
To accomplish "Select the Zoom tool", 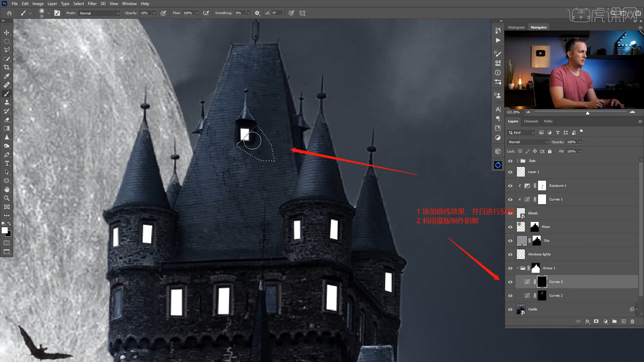I will click(x=7, y=198).
